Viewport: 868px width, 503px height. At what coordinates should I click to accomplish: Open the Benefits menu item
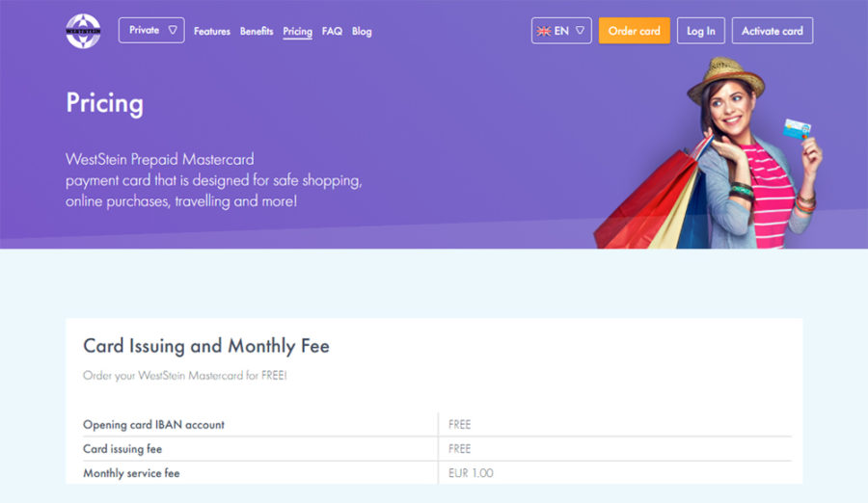tap(257, 31)
